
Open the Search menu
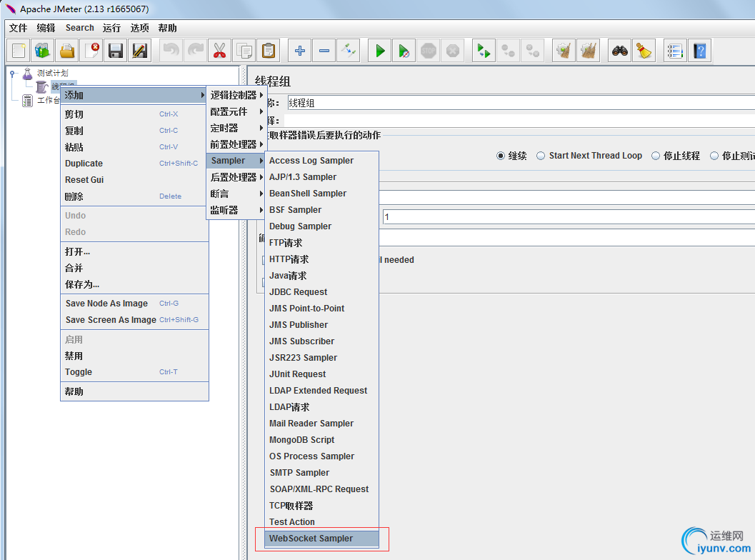[80, 28]
